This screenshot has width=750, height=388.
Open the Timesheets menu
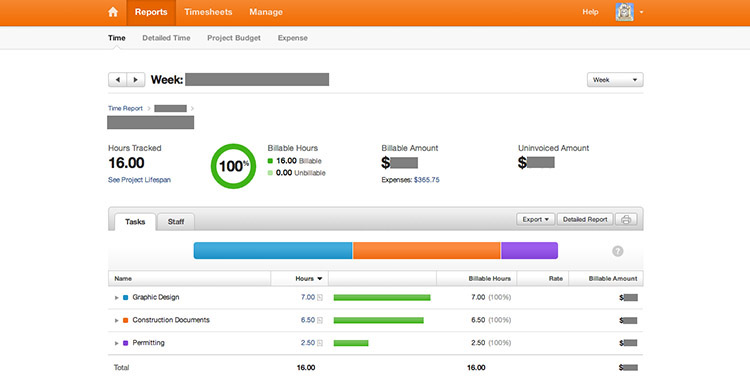[x=208, y=12]
